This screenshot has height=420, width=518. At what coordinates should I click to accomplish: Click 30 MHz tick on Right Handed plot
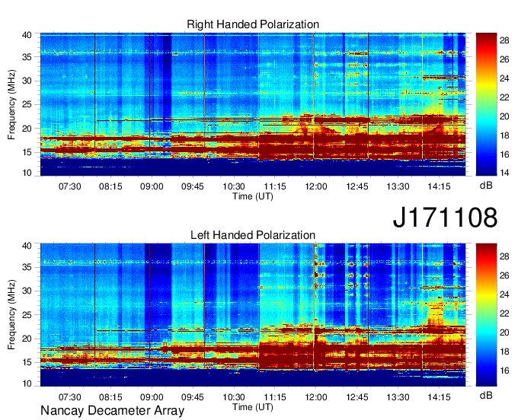click(27, 81)
